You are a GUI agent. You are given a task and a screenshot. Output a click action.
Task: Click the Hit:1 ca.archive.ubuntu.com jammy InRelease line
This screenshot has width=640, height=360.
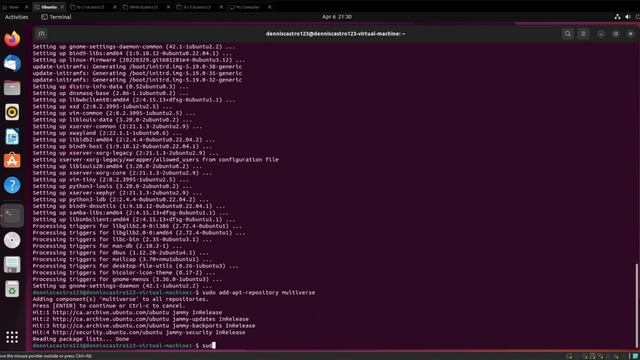(127, 312)
